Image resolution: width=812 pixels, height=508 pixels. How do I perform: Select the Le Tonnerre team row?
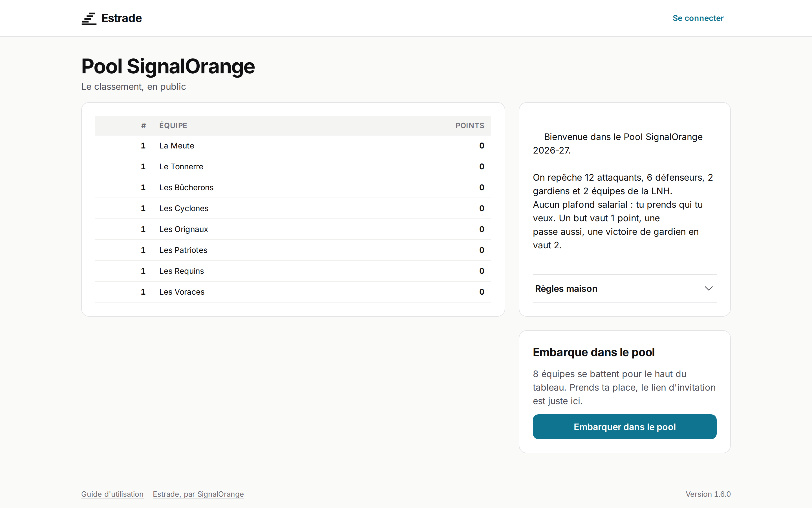[293, 167]
